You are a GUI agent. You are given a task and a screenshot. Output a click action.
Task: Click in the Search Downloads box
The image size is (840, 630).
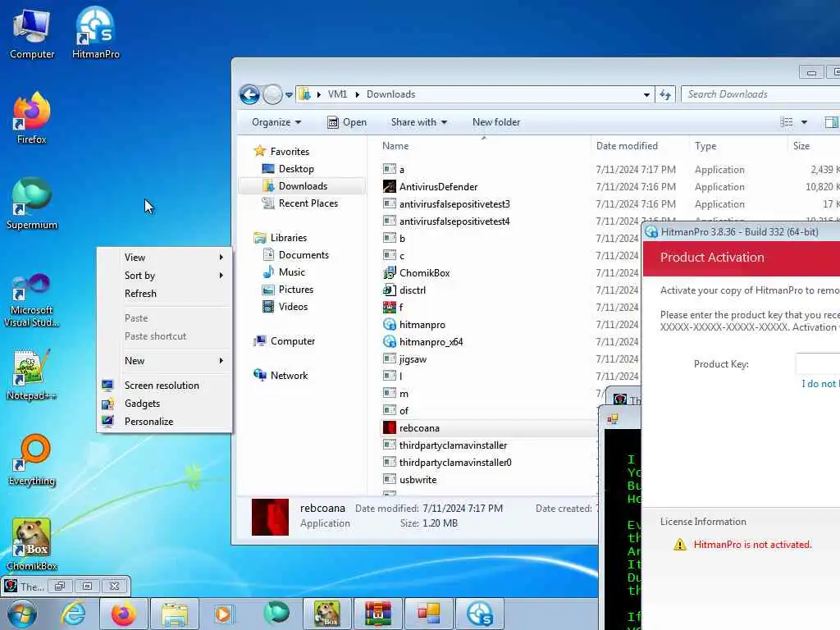click(x=760, y=94)
